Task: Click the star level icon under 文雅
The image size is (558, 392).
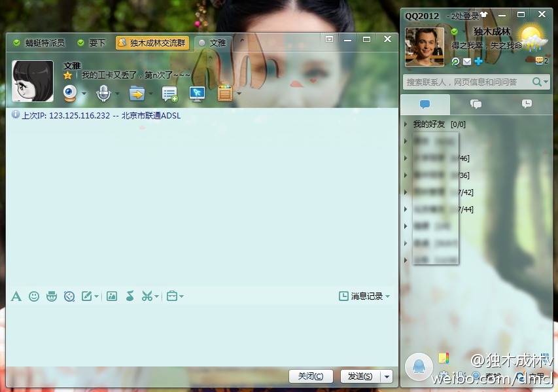Action: pyautogui.click(x=67, y=75)
